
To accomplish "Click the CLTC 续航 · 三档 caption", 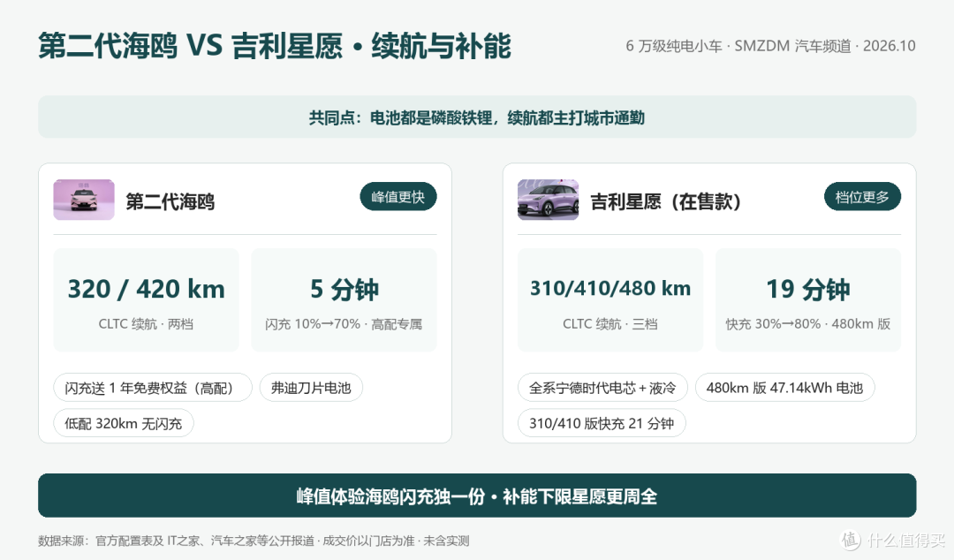I will tap(610, 324).
